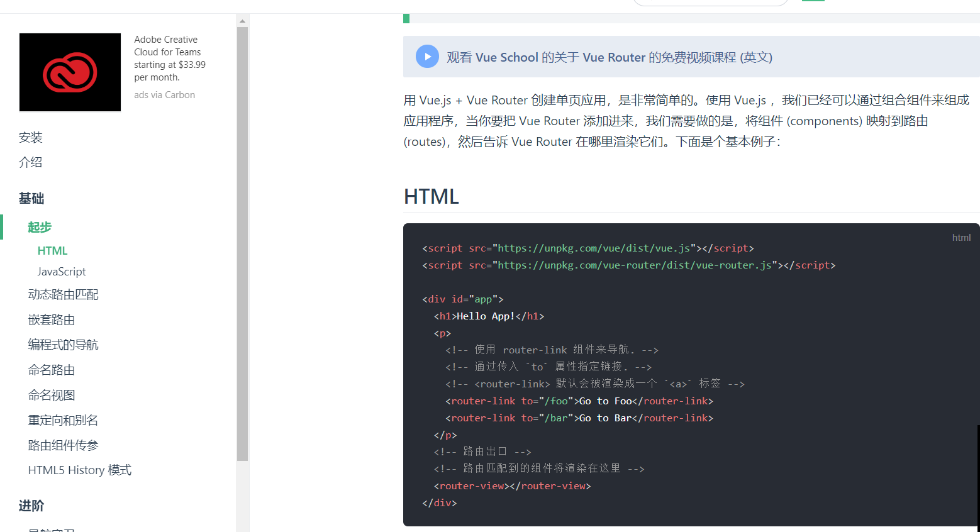980x532 pixels.
Task: Jump to the JavaScript subsection in sidebar
Action: 62,272
